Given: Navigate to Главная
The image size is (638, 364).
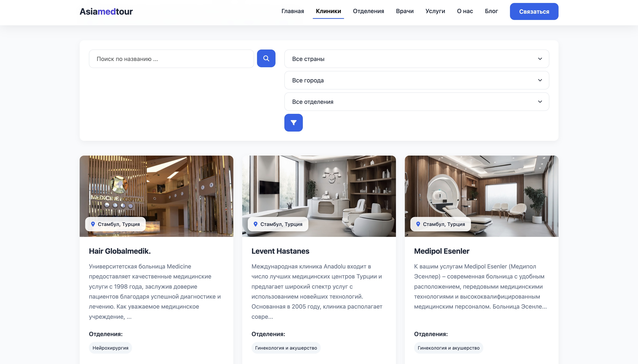Looking at the screenshot, I should pos(292,11).
